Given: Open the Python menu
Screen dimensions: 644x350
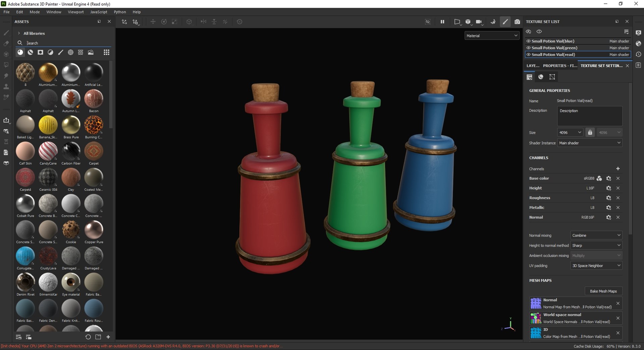Looking at the screenshot, I should tap(120, 12).
